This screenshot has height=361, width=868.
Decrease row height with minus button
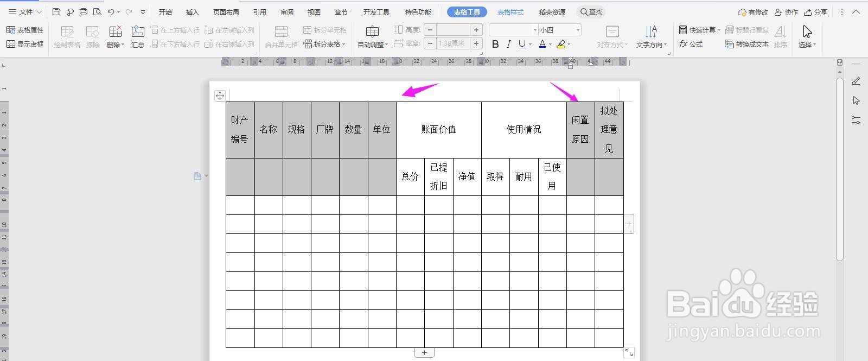coord(430,30)
